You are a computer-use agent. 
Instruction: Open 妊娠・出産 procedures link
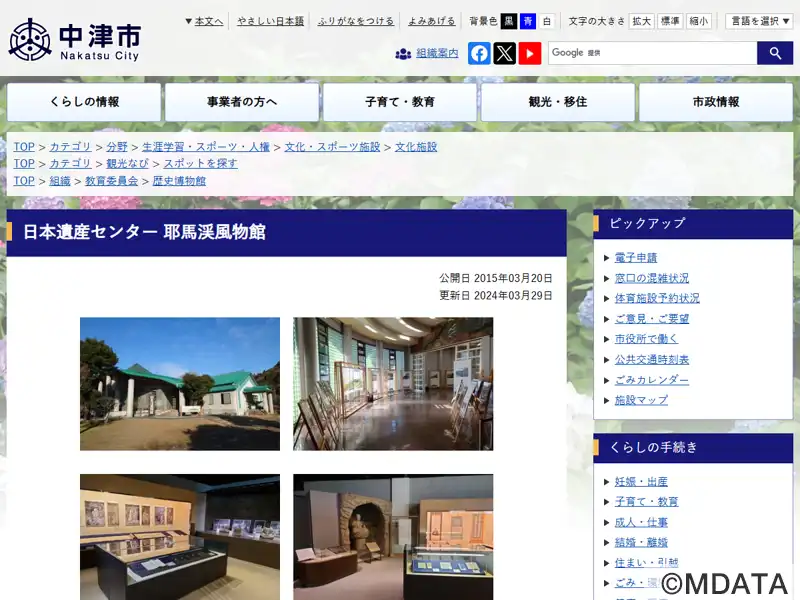641,482
